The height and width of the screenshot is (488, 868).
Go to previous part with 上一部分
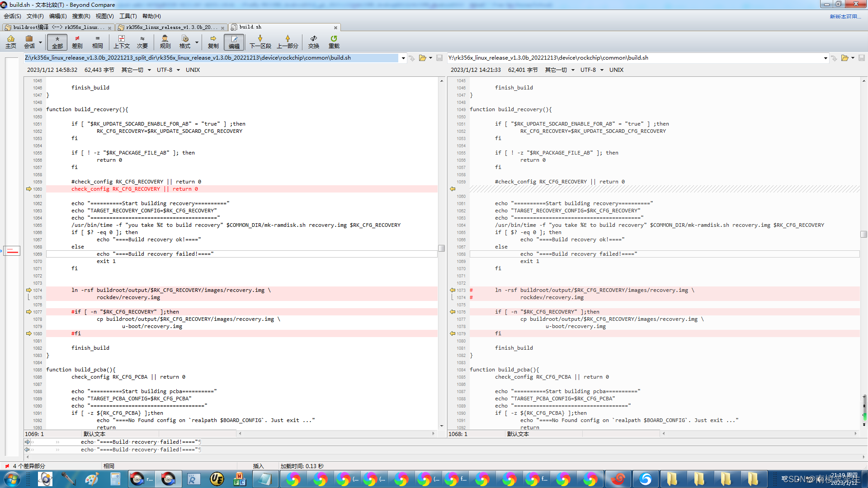pyautogui.click(x=288, y=42)
